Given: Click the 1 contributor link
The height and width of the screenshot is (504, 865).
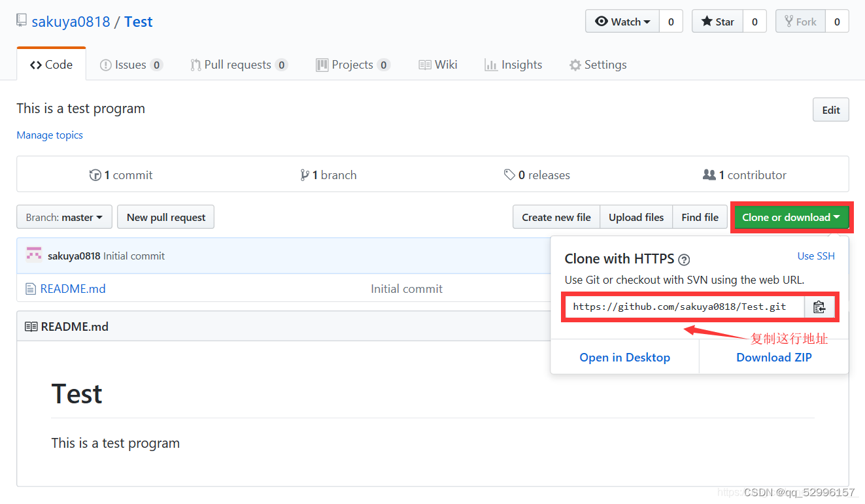Looking at the screenshot, I should coord(745,175).
